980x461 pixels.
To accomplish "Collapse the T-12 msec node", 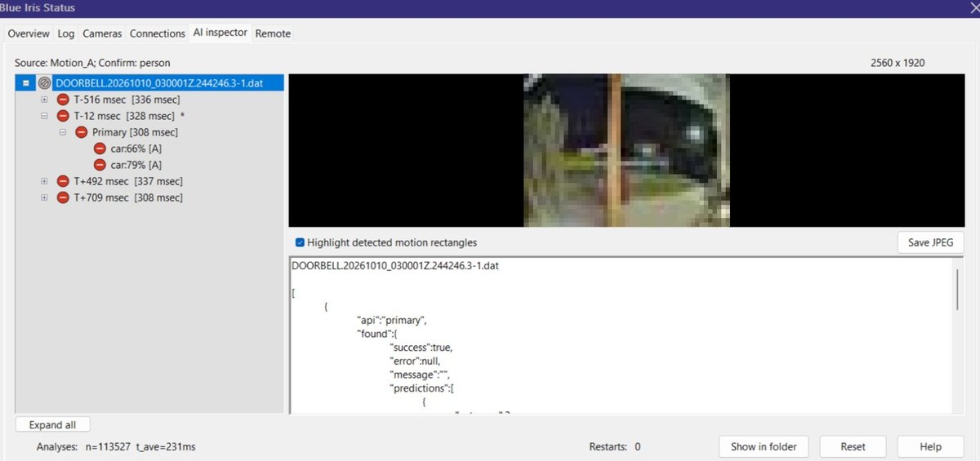I will coord(44,116).
